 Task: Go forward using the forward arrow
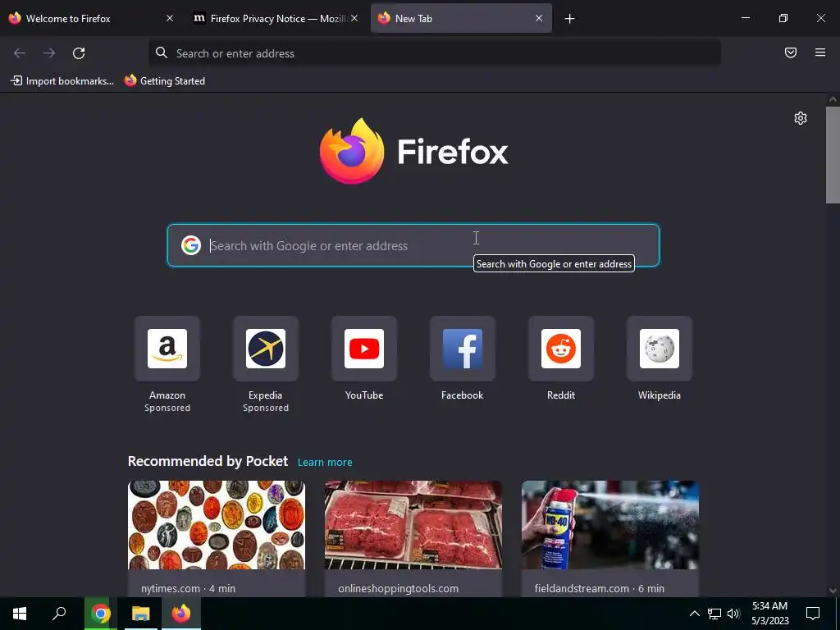click(49, 53)
